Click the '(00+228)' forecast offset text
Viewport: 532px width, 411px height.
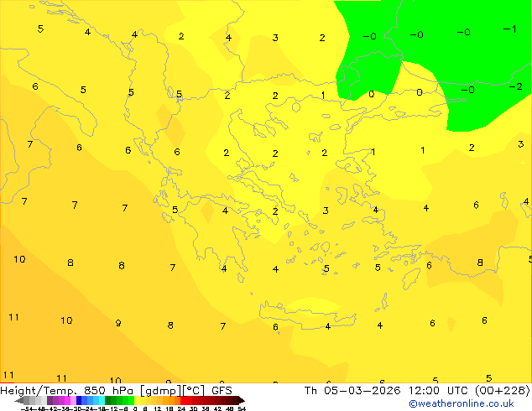tap(503, 391)
